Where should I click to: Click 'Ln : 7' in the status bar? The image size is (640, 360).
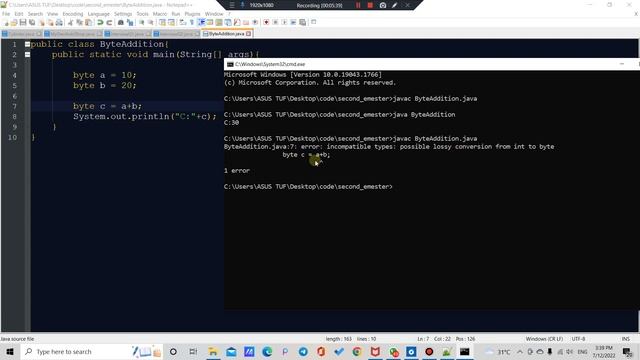pyautogui.click(x=423, y=339)
